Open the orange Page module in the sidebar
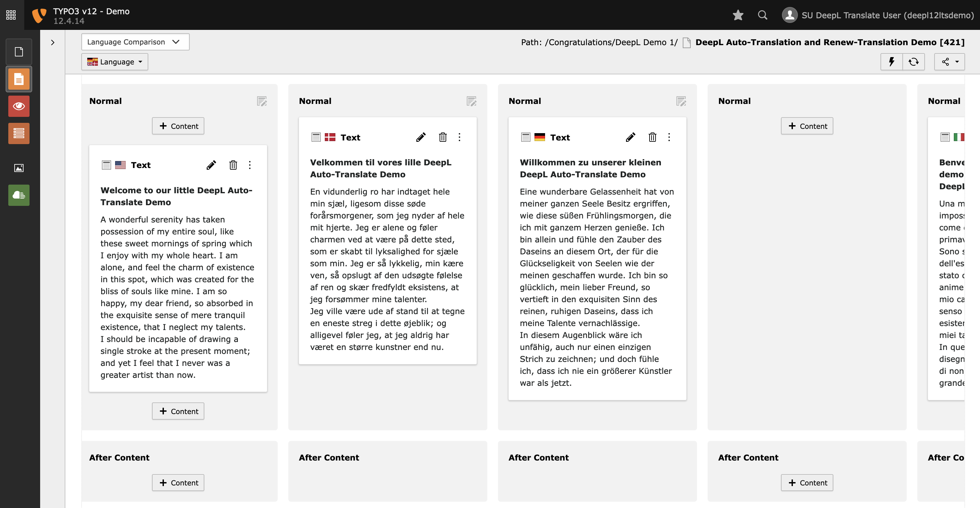980x508 pixels. coord(19,79)
